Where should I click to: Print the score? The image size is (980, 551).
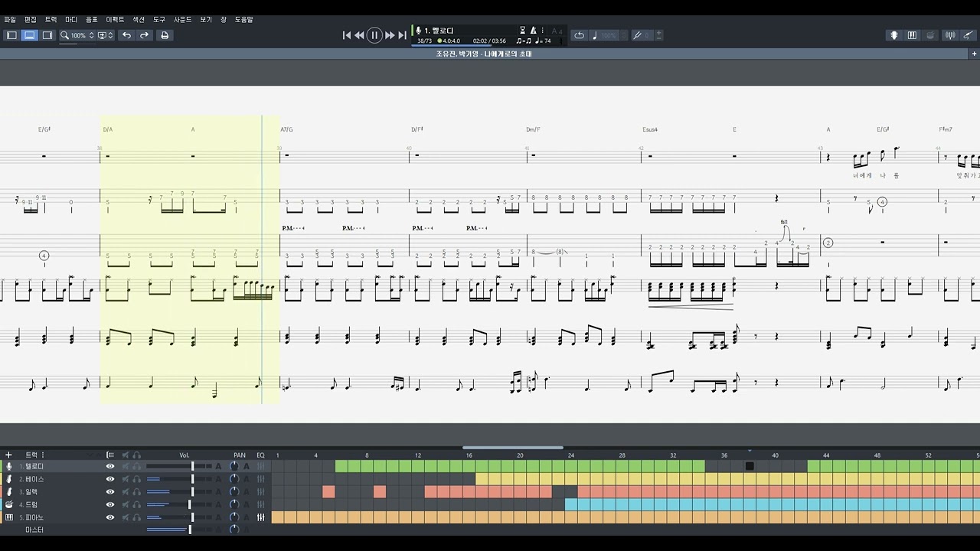click(x=165, y=35)
